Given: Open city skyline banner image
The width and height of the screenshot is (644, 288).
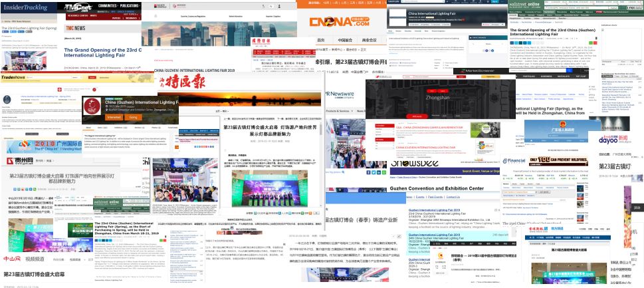Looking at the screenshot, I should click(x=219, y=34).
